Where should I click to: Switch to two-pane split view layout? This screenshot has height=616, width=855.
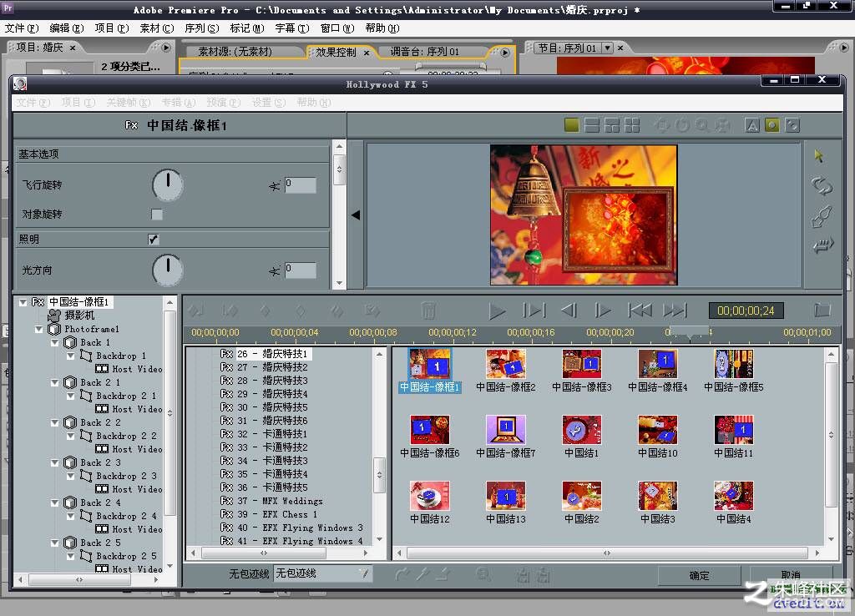(x=592, y=125)
